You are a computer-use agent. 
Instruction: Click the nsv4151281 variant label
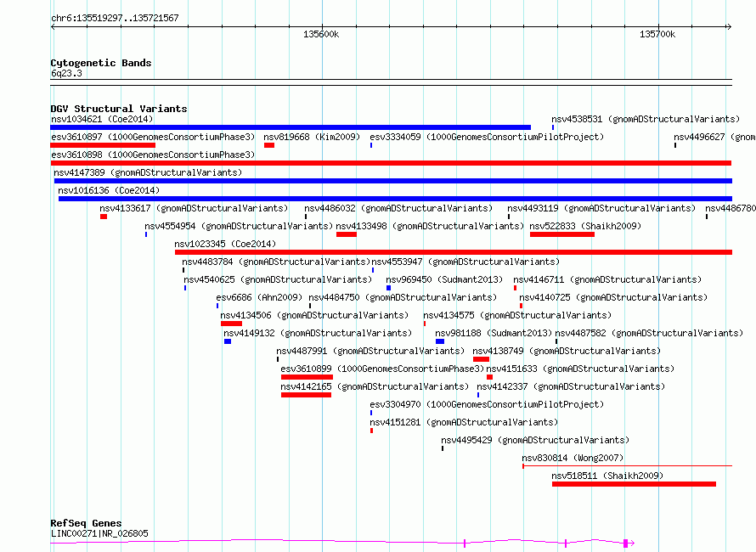point(464,422)
